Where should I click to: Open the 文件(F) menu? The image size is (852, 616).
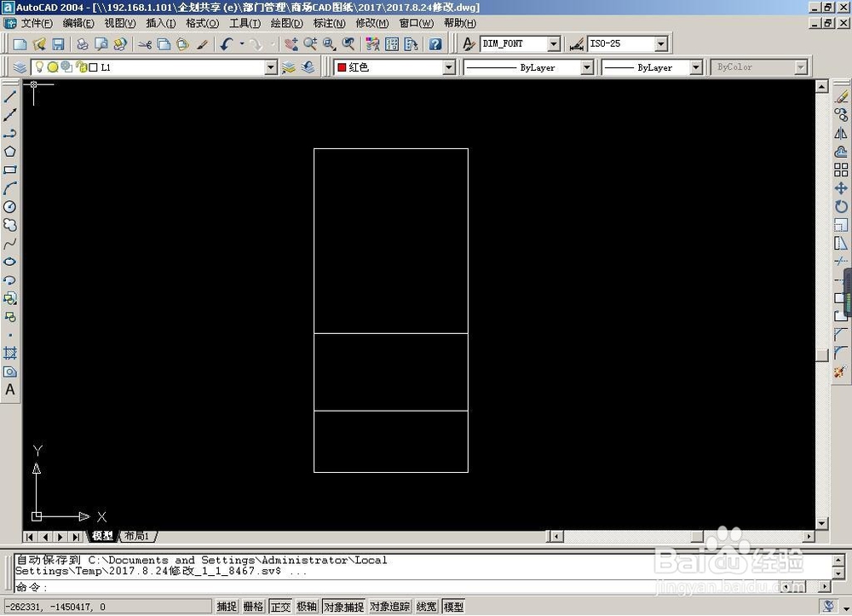coord(37,23)
